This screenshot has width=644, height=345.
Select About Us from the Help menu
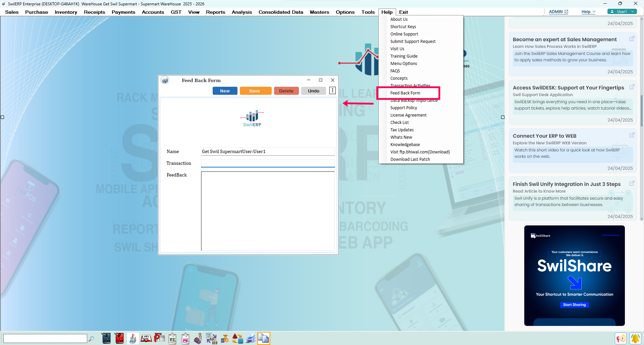399,19
